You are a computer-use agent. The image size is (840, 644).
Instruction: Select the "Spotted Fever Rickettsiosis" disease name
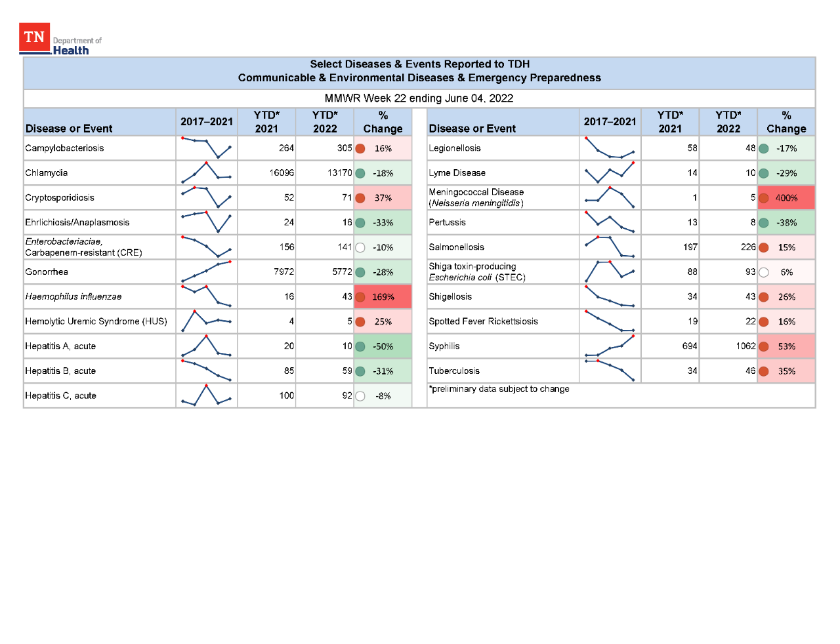483,321
